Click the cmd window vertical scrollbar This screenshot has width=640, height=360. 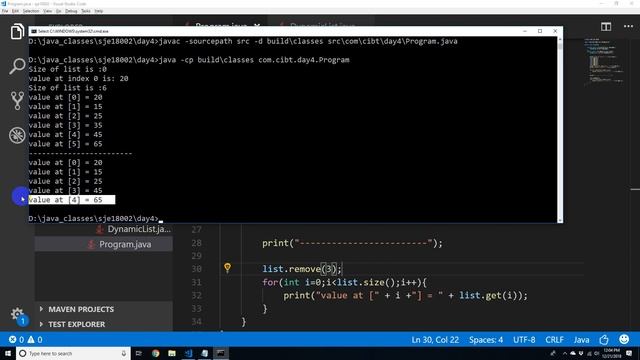560,129
